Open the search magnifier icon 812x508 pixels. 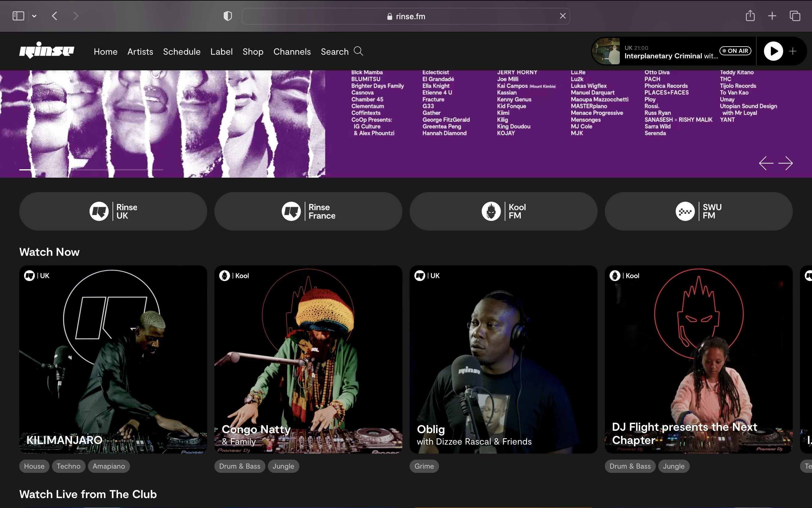358,51
